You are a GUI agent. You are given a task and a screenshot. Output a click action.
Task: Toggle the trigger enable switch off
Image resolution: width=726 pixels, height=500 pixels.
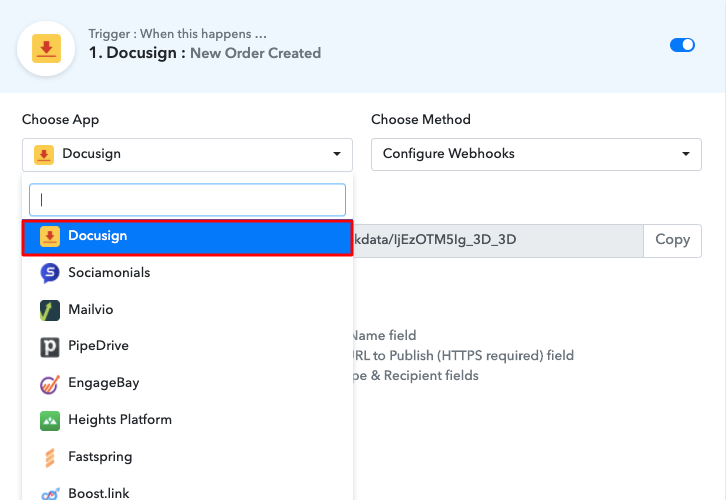[x=682, y=45]
